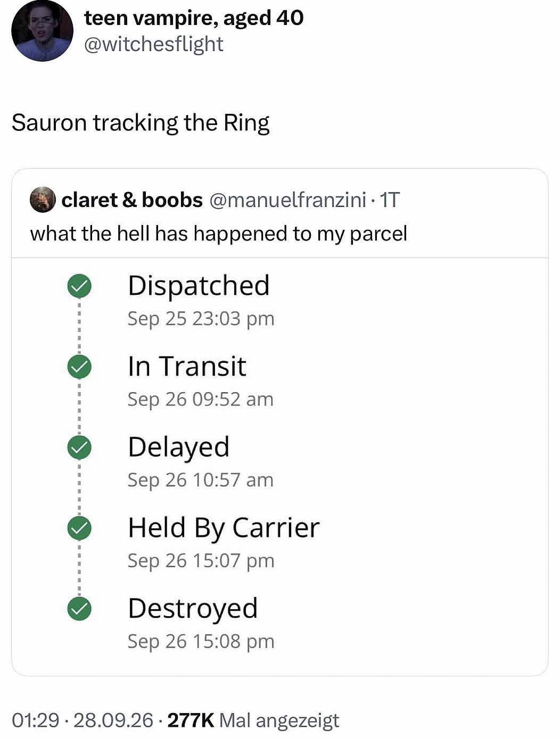Click the 01:29 · 28.09.26 post date
Image resolution: width=560 pixels, height=738 pixels.
coord(83,720)
